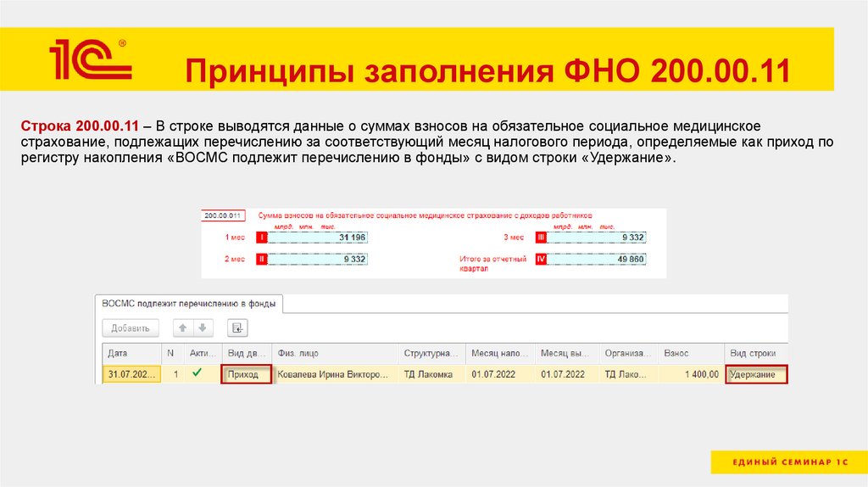Click the Структурна... column header

click(431, 353)
